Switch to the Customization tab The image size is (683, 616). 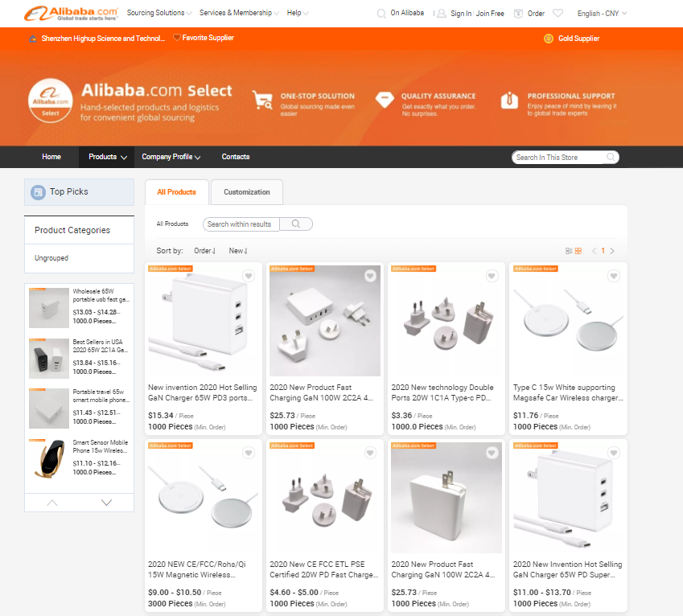pyautogui.click(x=247, y=192)
